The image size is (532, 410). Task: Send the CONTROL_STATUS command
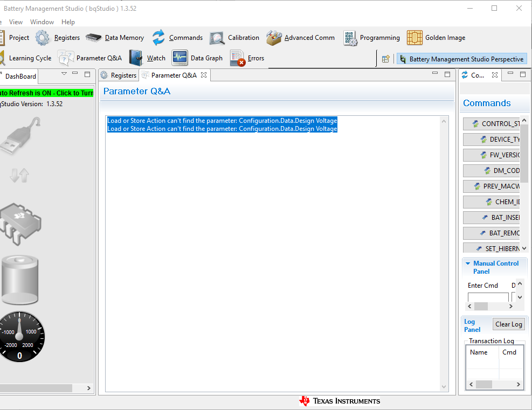click(x=492, y=124)
